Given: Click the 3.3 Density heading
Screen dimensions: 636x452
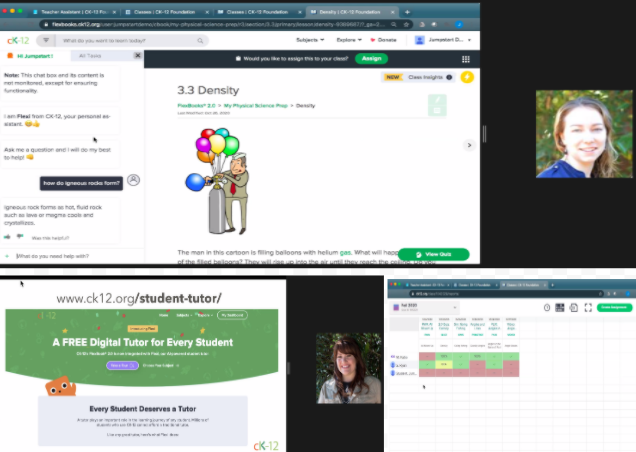Looking at the screenshot, I should 208,90.
